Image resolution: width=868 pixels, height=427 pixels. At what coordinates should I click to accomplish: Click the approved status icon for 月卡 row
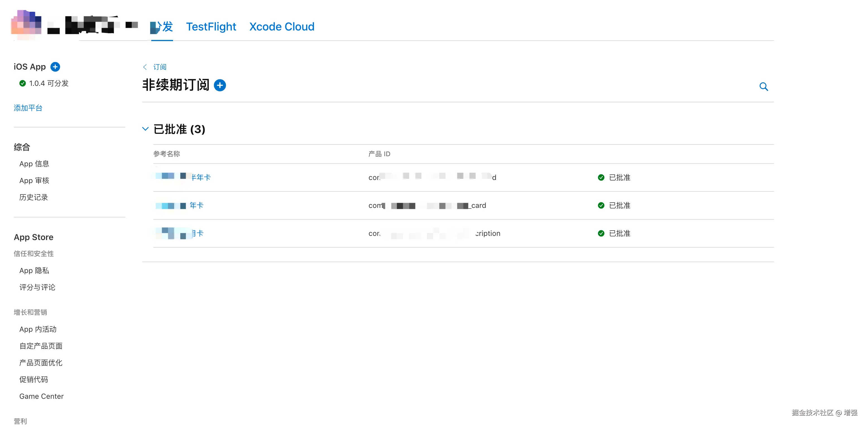(601, 233)
